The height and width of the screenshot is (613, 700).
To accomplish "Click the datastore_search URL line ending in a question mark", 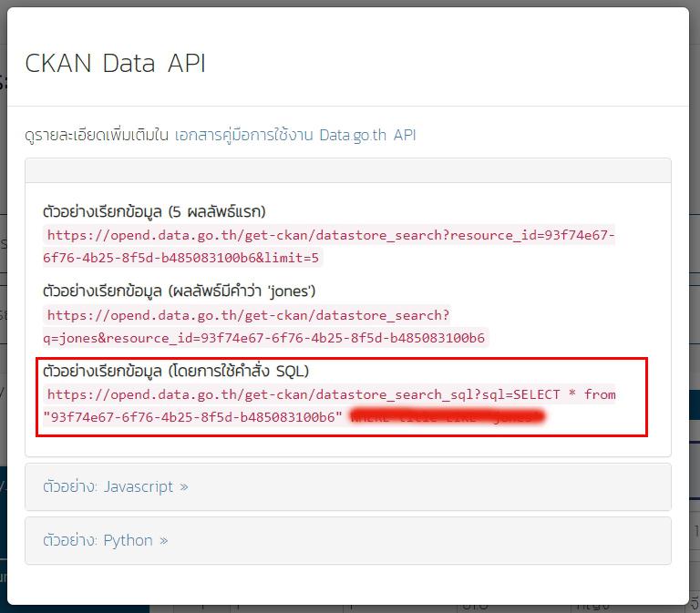I will point(248,315).
